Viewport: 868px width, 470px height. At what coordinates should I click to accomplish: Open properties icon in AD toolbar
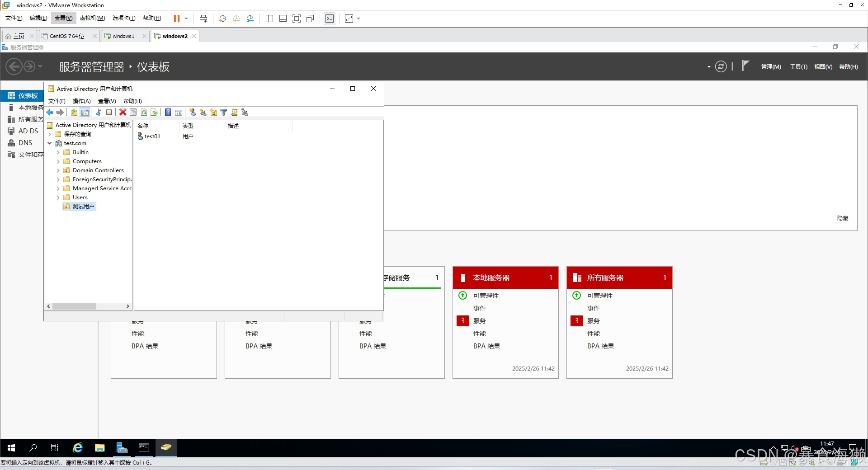click(133, 112)
